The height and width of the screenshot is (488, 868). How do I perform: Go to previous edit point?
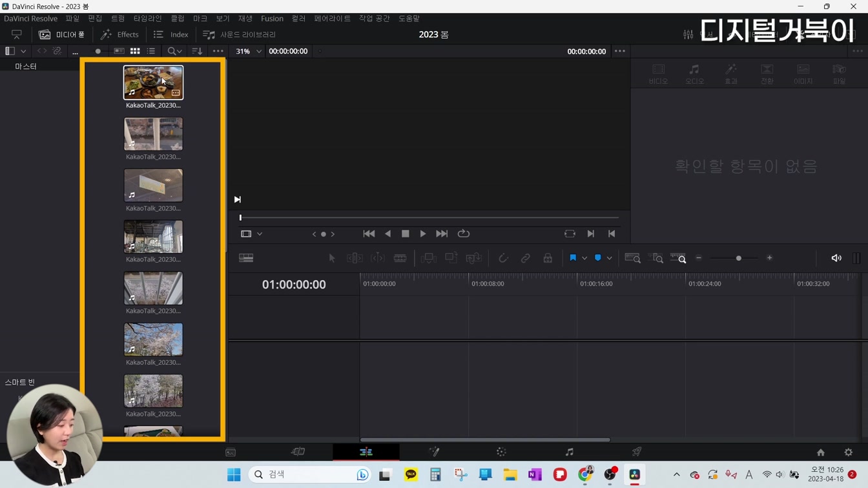[x=612, y=234]
